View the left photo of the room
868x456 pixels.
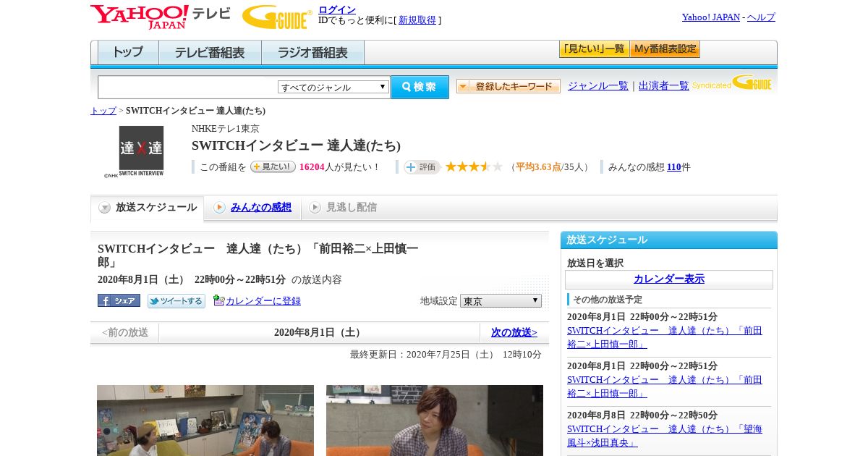[x=205, y=421]
